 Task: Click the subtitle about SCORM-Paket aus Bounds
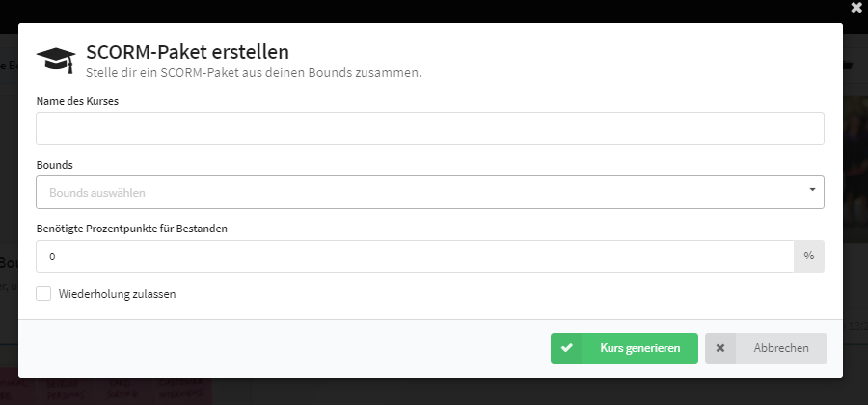click(254, 73)
